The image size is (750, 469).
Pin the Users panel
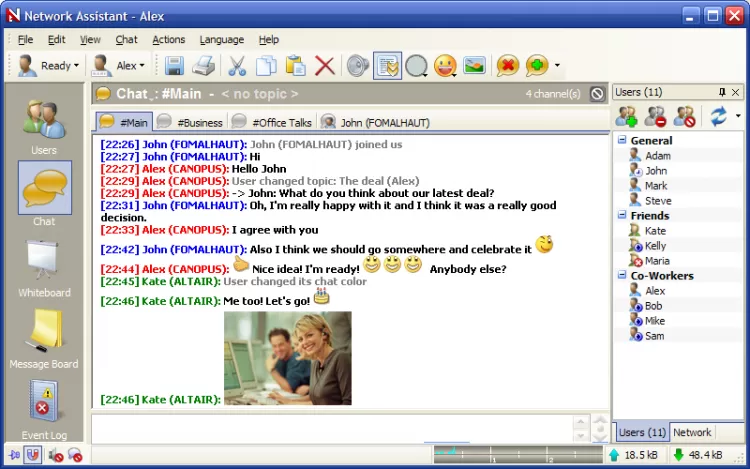click(x=722, y=92)
